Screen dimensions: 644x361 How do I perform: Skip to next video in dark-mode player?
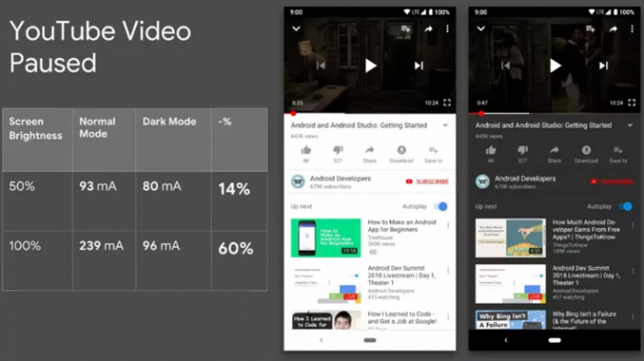604,65
